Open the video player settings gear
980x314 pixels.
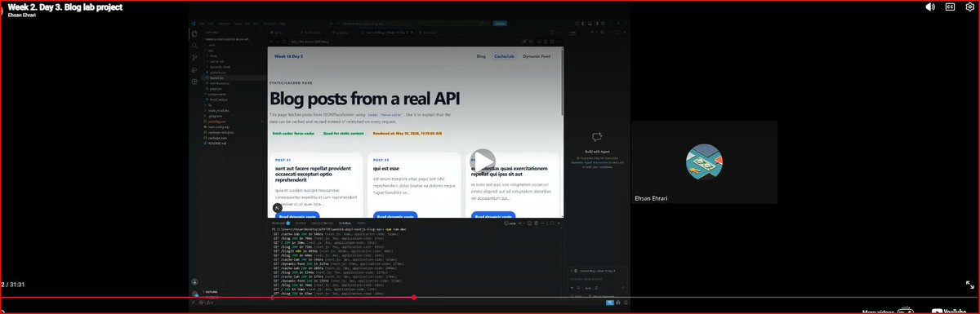[970, 7]
